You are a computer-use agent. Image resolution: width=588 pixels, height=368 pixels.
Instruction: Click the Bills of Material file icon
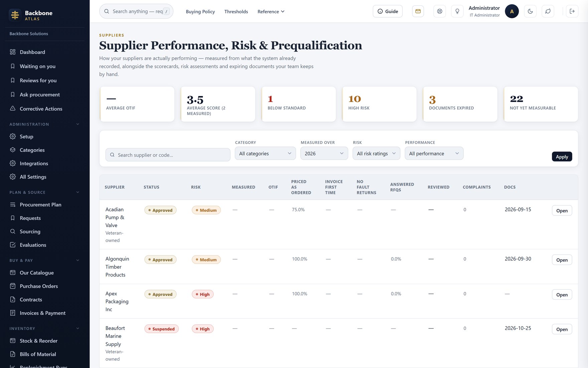(13, 354)
